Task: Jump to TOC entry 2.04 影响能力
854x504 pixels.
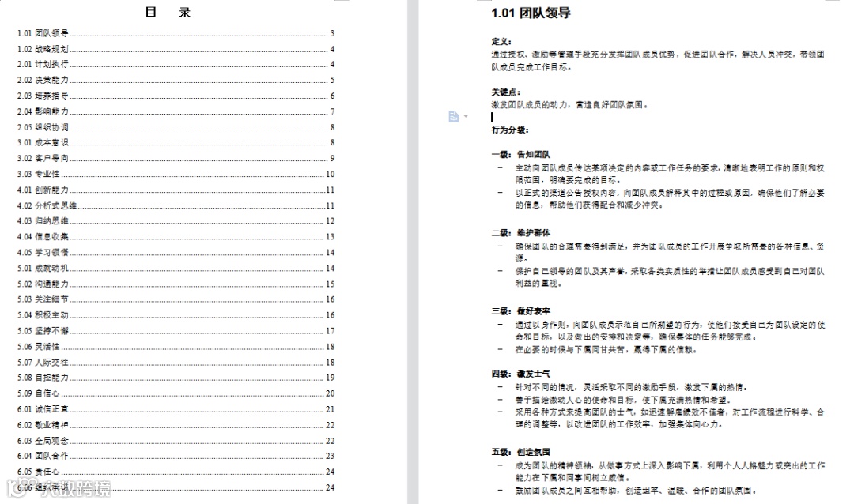Action: tap(176, 111)
